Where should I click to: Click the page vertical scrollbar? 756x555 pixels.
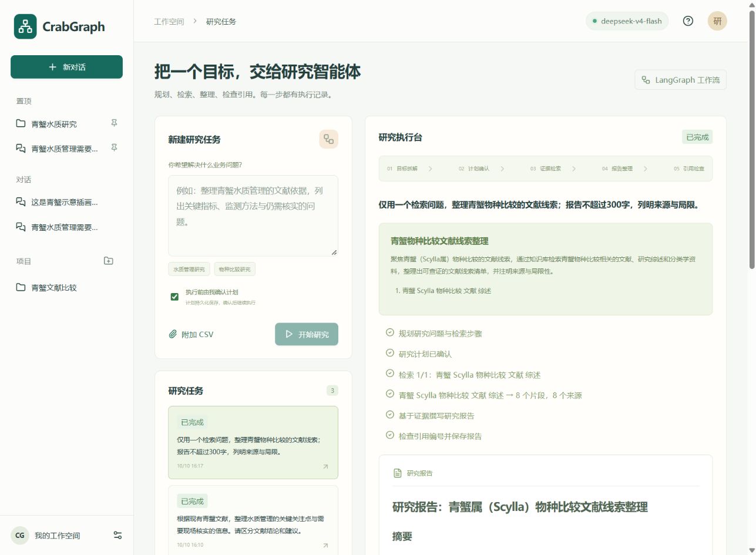pos(751,140)
